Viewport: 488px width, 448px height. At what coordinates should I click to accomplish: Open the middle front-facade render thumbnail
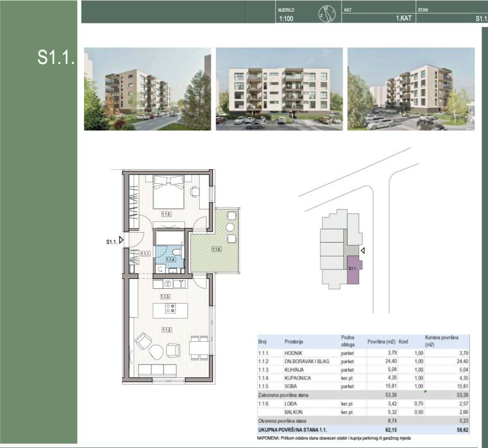[278, 89]
